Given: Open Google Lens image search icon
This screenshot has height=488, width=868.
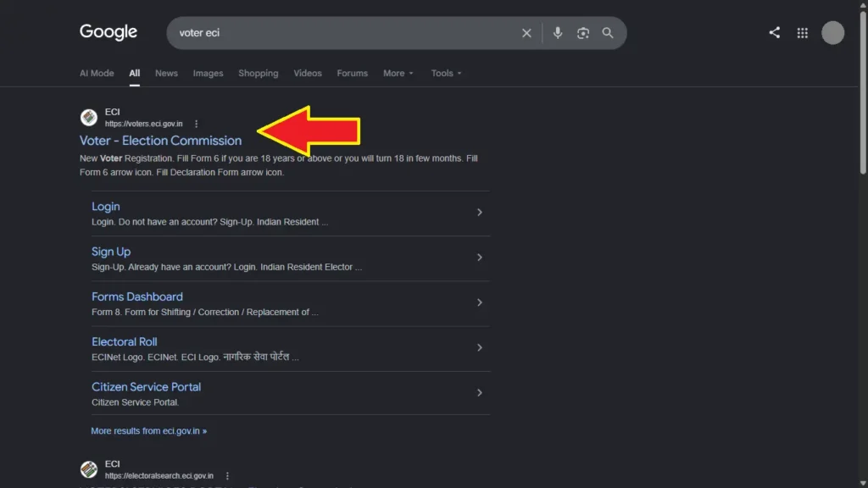Looking at the screenshot, I should point(583,33).
